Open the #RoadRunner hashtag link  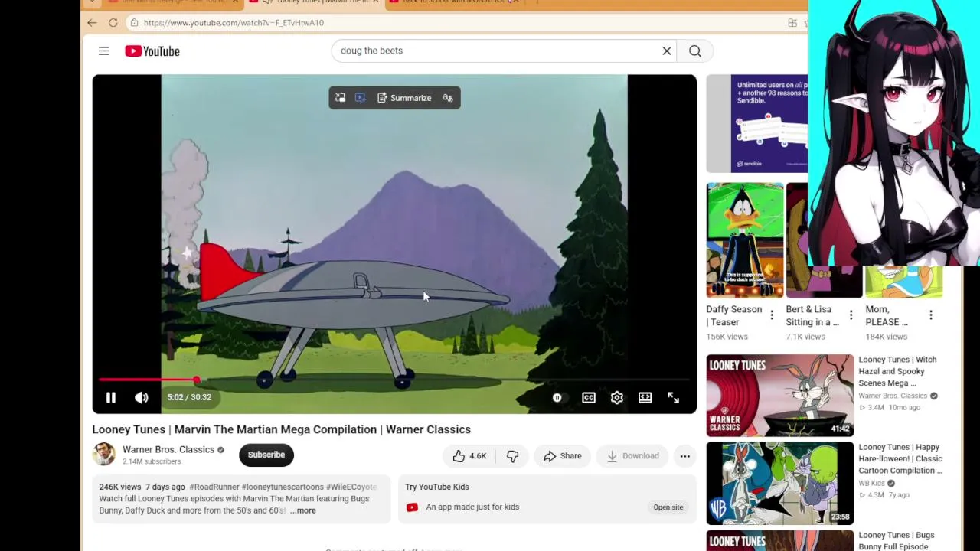214,487
